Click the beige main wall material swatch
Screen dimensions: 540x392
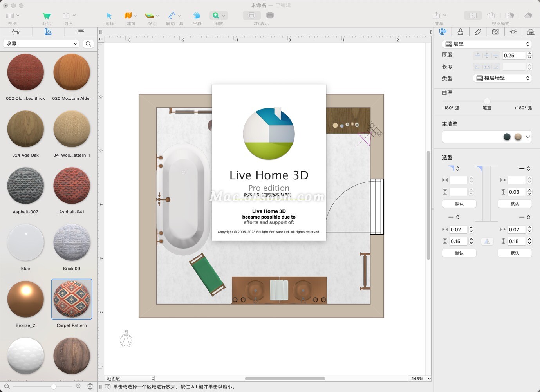coord(518,137)
